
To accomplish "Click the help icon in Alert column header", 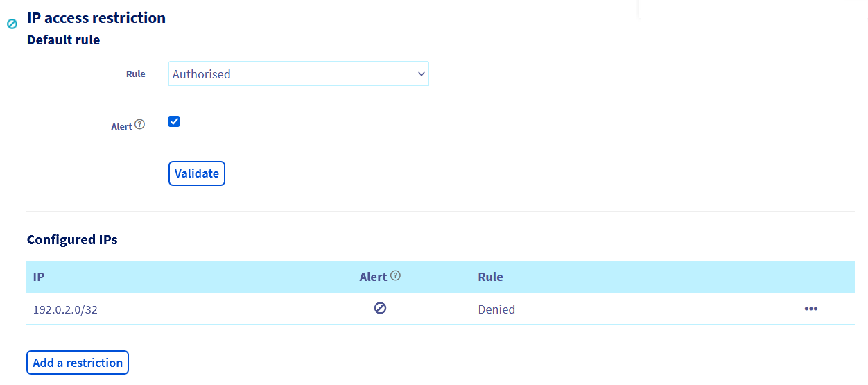I will (395, 275).
